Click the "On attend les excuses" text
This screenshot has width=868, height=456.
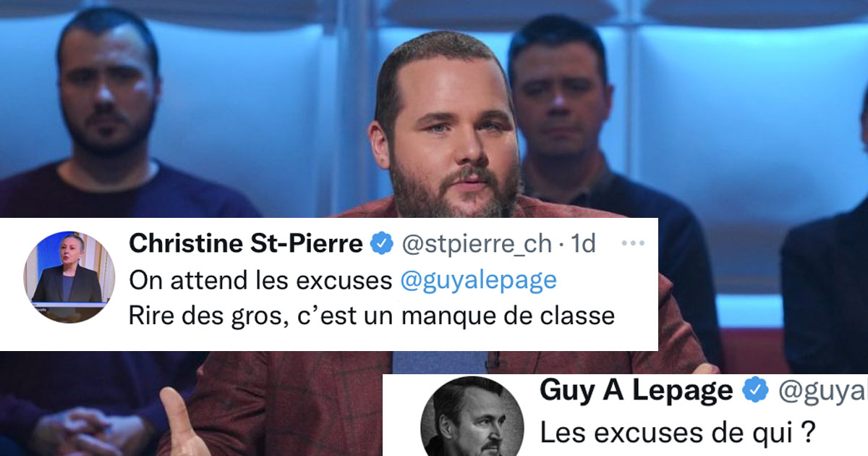click(x=260, y=280)
